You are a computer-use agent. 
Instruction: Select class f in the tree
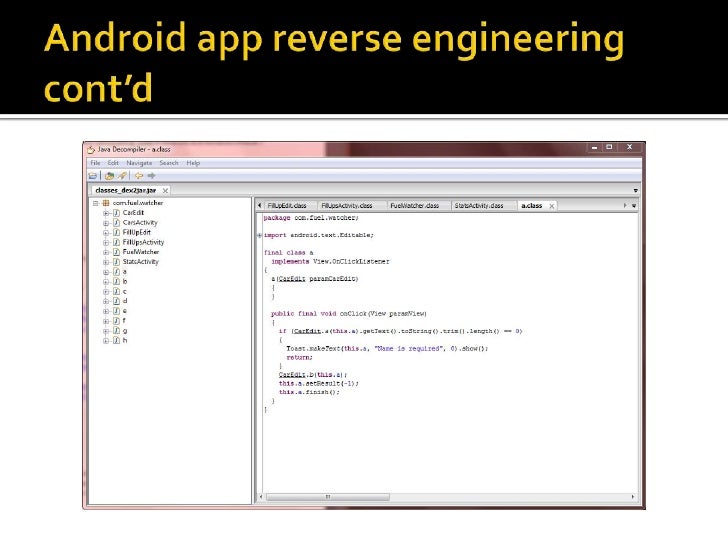(x=124, y=320)
